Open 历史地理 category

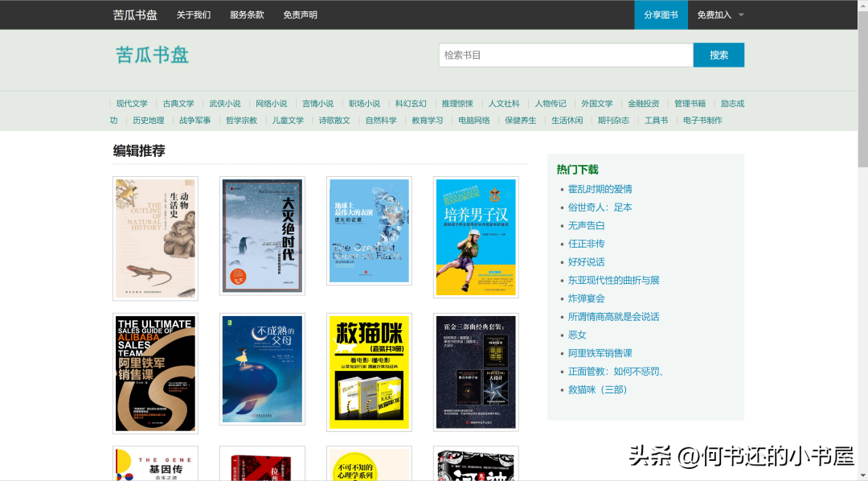pos(149,121)
